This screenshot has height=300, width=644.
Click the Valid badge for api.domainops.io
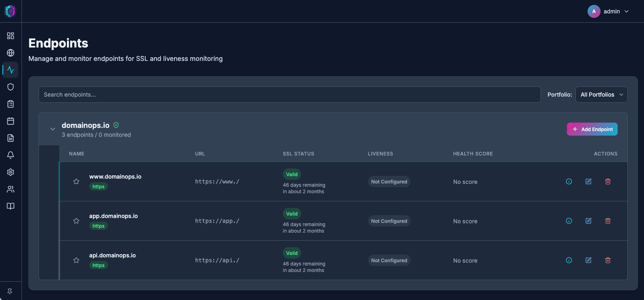tap(292, 253)
